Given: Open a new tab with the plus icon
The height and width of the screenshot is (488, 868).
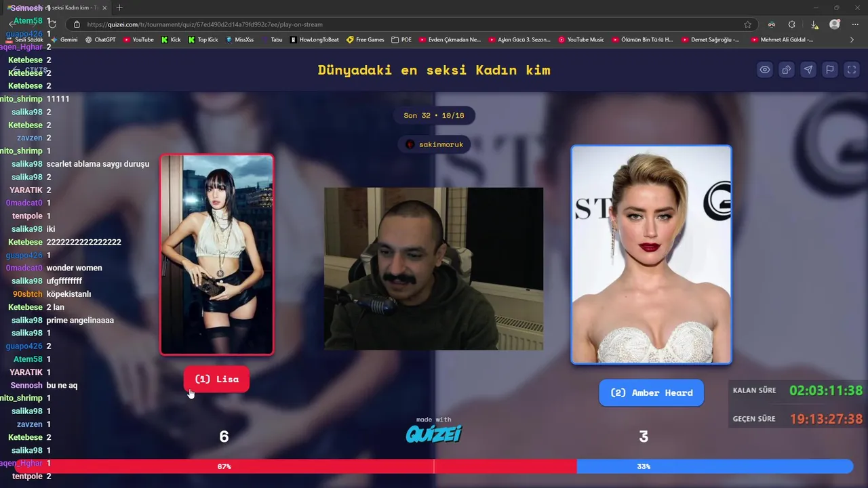Looking at the screenshot, I should pos(119,7).
